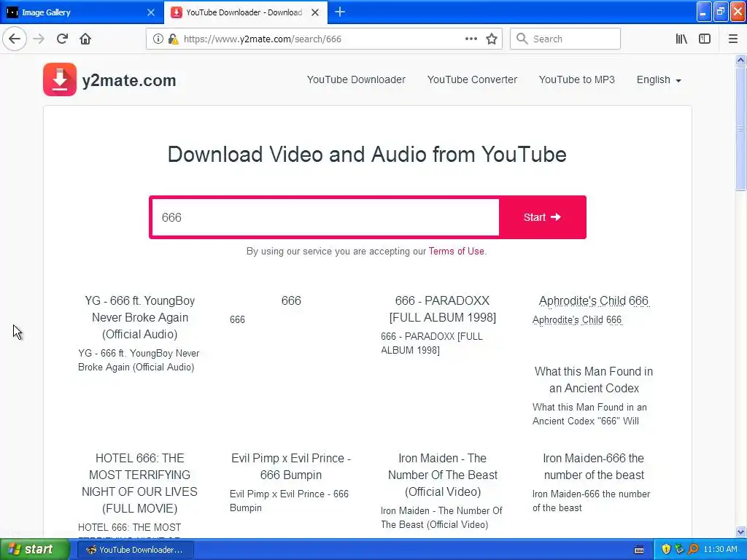Expand the English language dropdown
747x560 pixels.
pyautogui.click(x=659, y=79)
